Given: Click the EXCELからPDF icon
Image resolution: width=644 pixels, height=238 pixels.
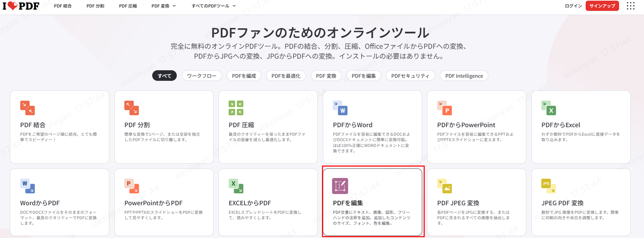Looking at the screenshot, I should point(236,186).
